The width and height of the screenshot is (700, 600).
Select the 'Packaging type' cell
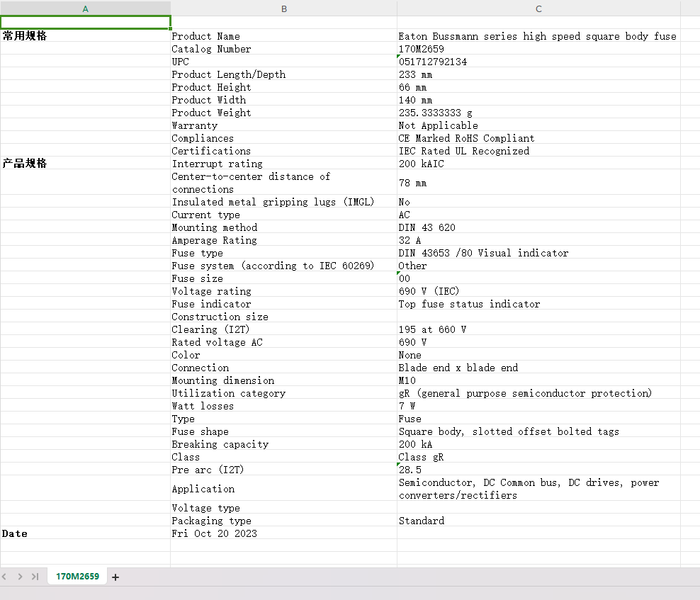[284, 521]
